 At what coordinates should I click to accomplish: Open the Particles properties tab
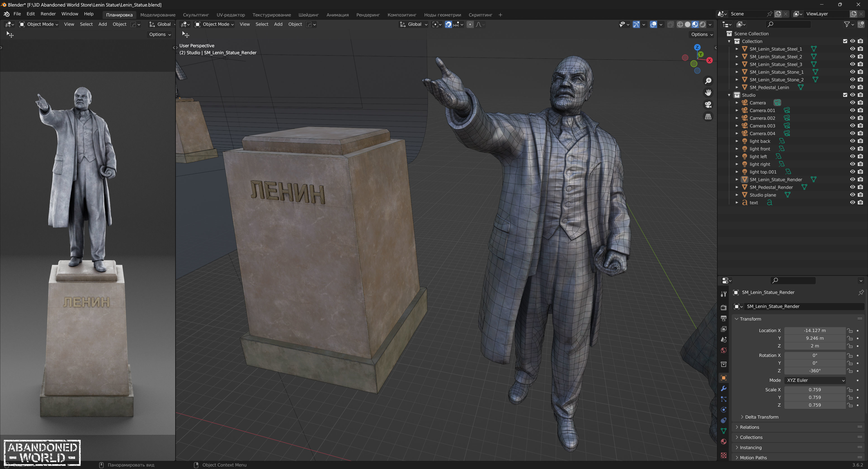723,399
